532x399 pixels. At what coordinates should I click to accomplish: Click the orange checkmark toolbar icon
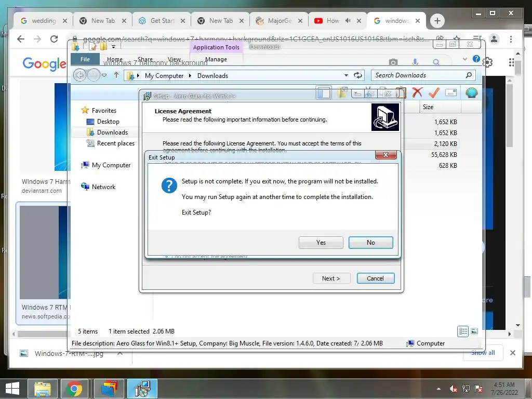point(434,92)
